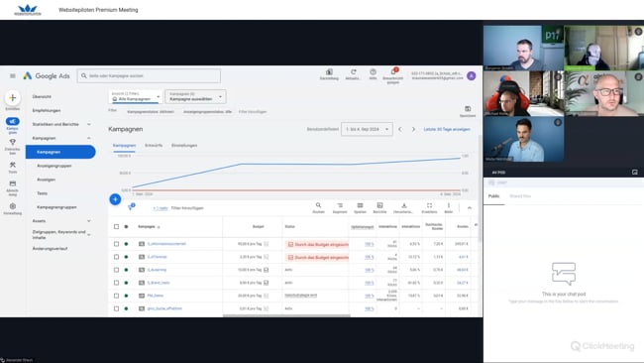Open Änderungsverlauf in the sidebar
The height and width of the screenshot is (363, 644).
click(50, 249)
